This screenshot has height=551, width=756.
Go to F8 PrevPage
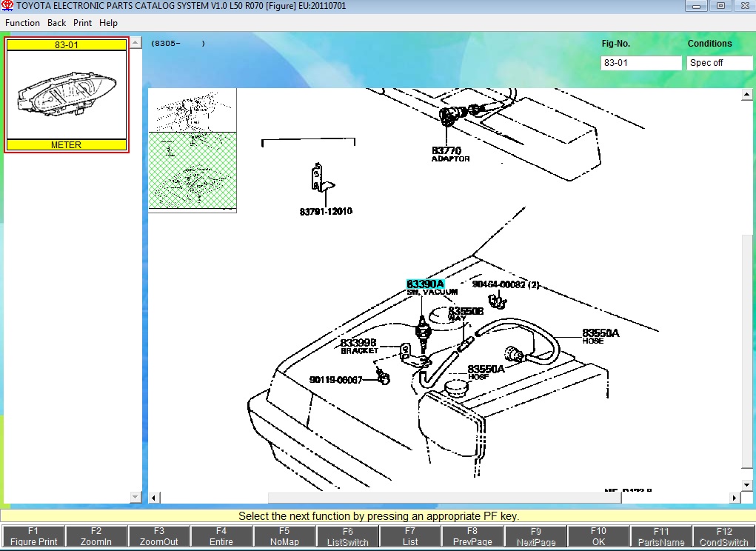click(x=472, y=536)
